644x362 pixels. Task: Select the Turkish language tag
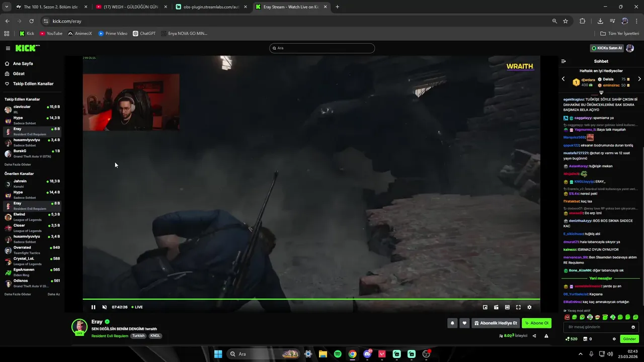coord(138,336)
